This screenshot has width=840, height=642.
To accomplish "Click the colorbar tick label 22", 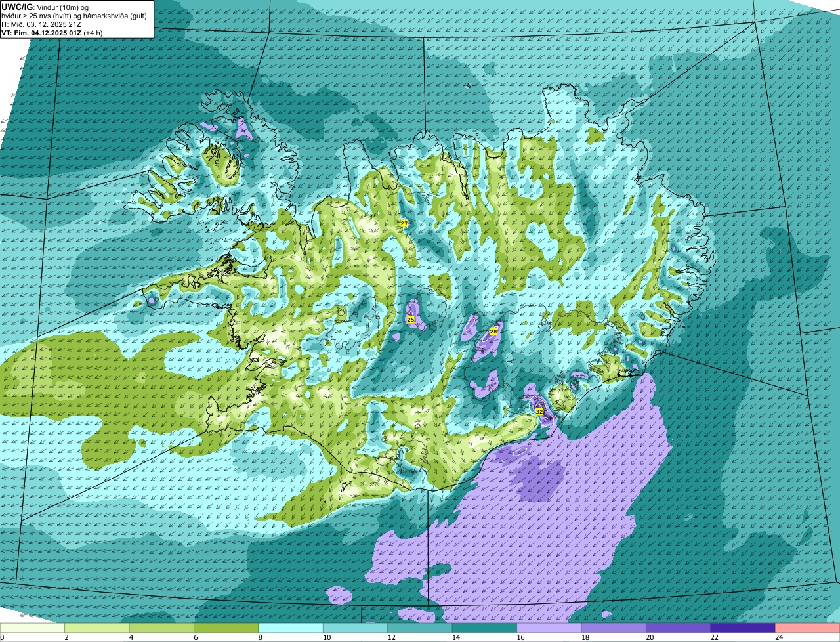I will [x=714, y=637].
